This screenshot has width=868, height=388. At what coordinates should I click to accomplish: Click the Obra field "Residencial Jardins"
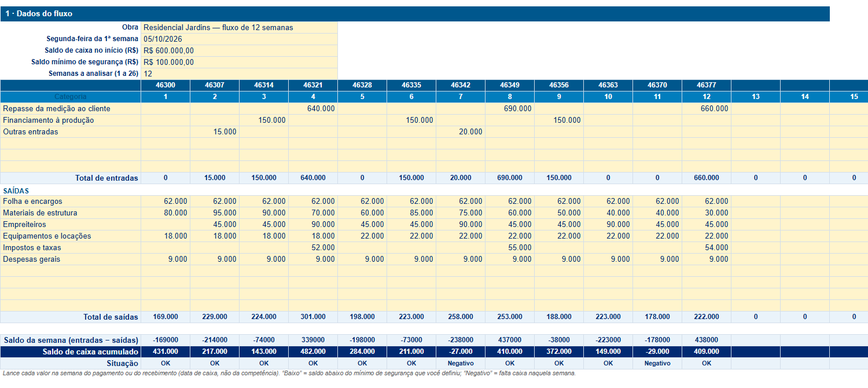point(239,27)
